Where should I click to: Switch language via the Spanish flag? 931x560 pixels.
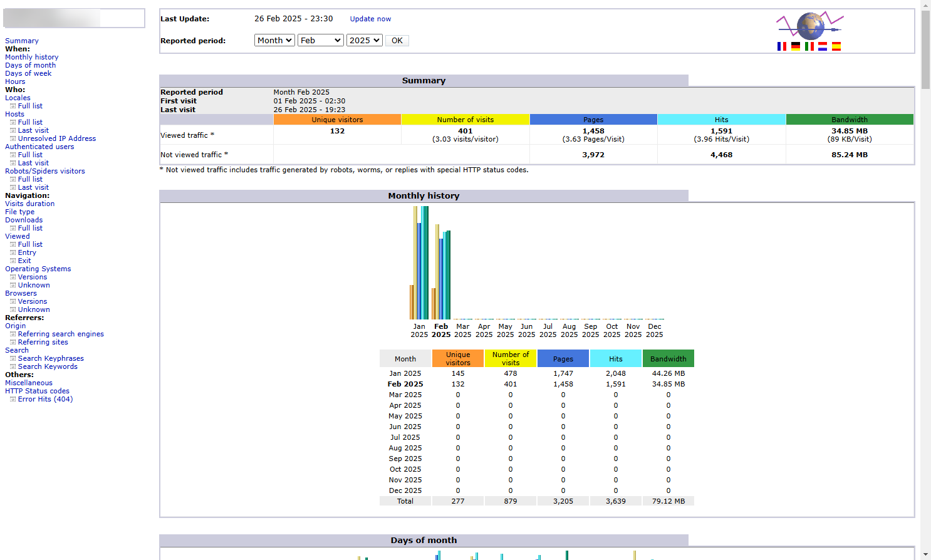pos(836,46)
